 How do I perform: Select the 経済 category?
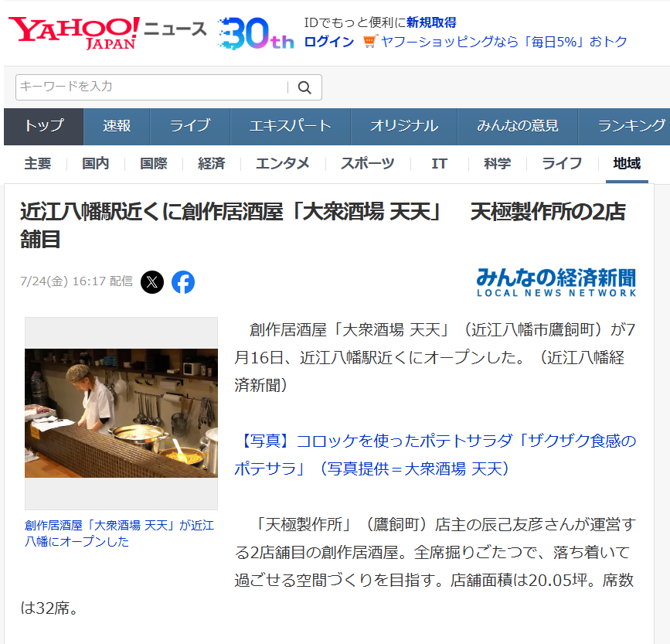click(212, 164)
